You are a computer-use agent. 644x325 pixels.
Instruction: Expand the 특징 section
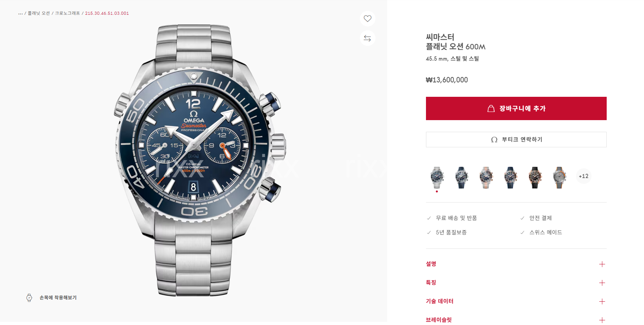point(516,283)
